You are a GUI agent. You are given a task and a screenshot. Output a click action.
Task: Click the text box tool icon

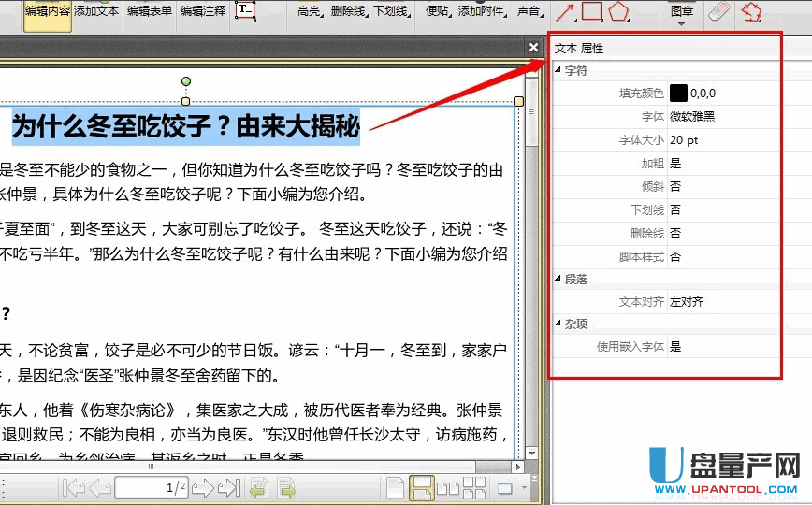[x=245, y=11]
